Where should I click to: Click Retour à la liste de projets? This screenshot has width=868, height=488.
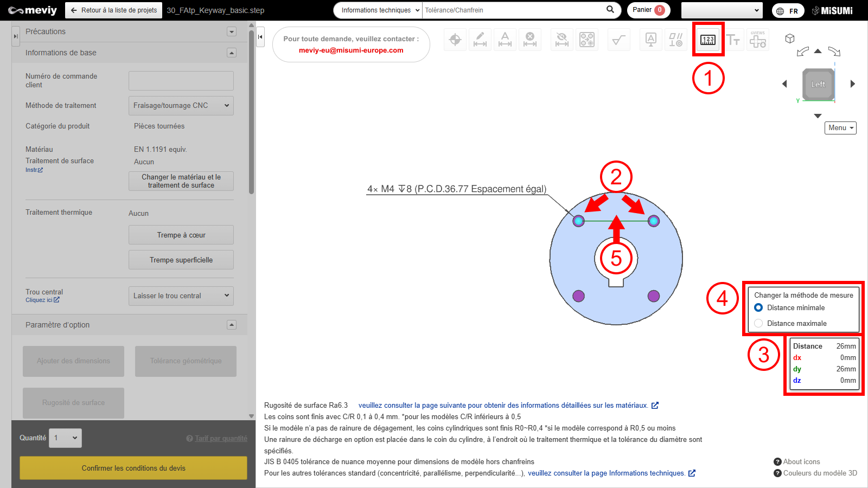(114, 10)
